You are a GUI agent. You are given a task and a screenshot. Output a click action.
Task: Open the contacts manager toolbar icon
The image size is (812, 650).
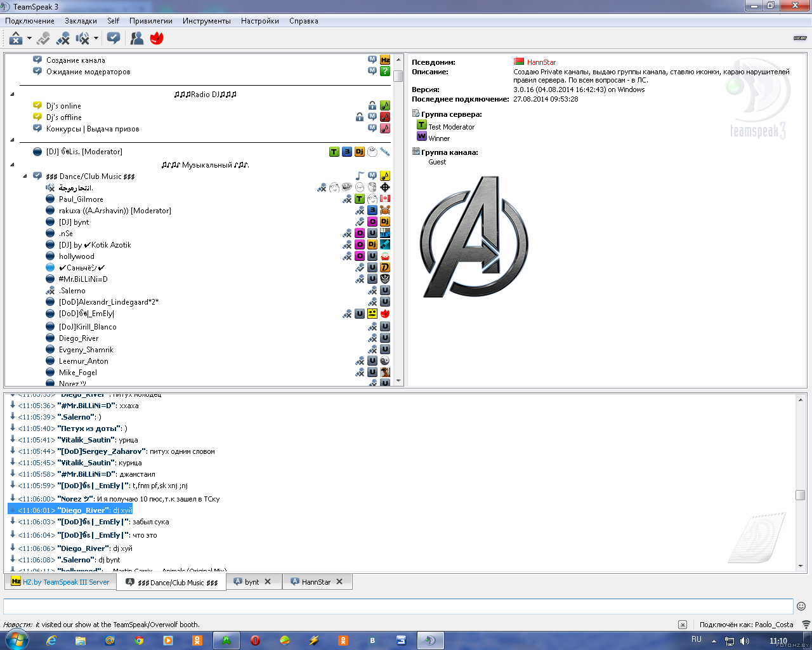pos(137,39)
